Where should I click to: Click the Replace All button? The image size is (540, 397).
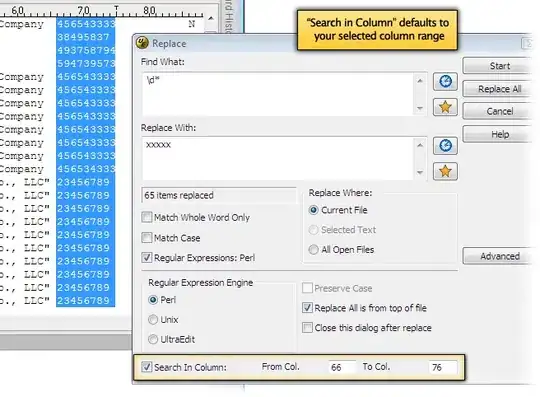click(499, 89)
